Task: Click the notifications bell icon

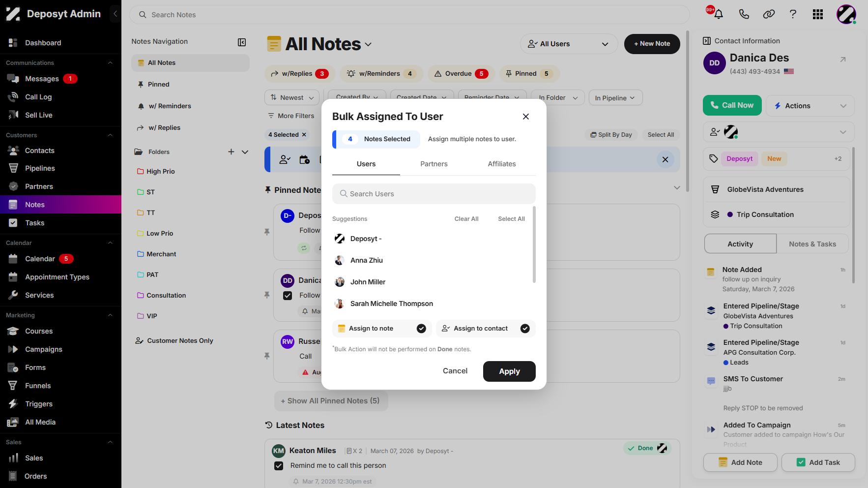Action: tap(719, 14)
